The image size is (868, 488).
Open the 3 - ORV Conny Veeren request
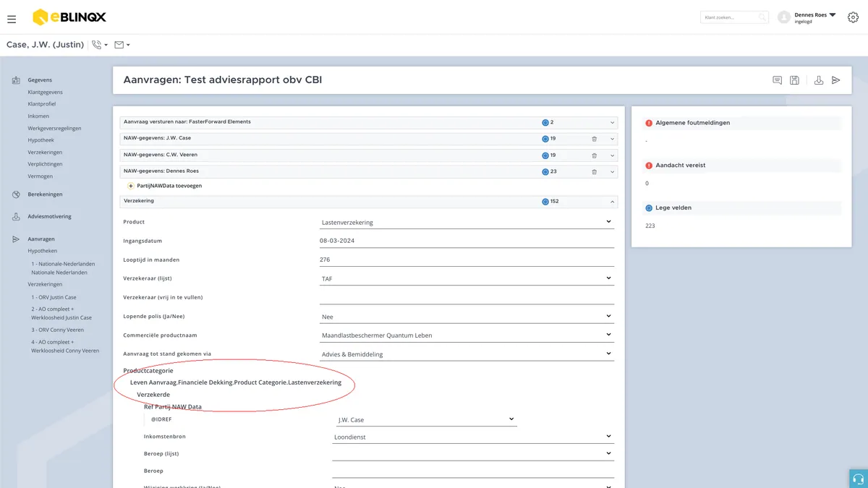pyautogui.click(x=58, y=330)
